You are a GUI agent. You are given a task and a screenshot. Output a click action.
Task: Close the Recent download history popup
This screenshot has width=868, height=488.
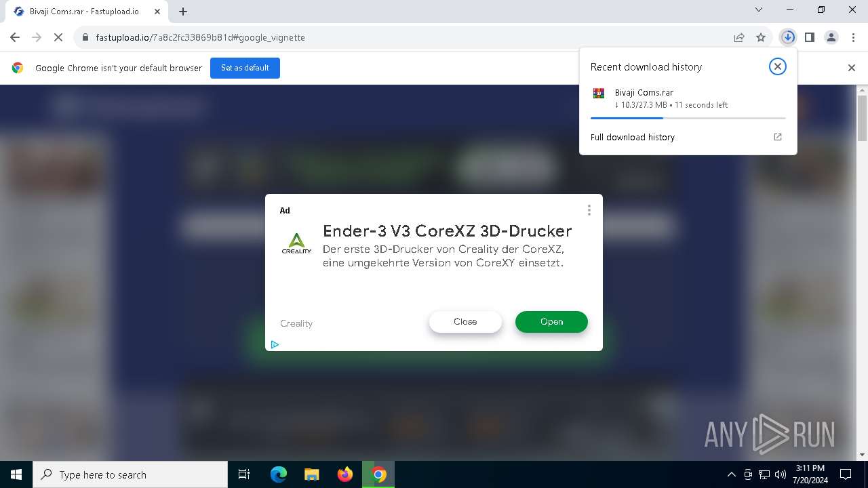pyautogui.click(x=778, y=66)
